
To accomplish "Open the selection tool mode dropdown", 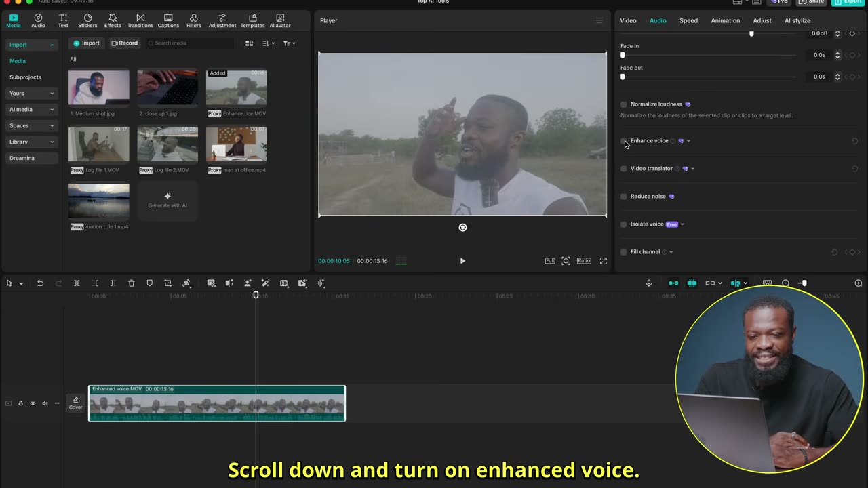I will [21, 283].
